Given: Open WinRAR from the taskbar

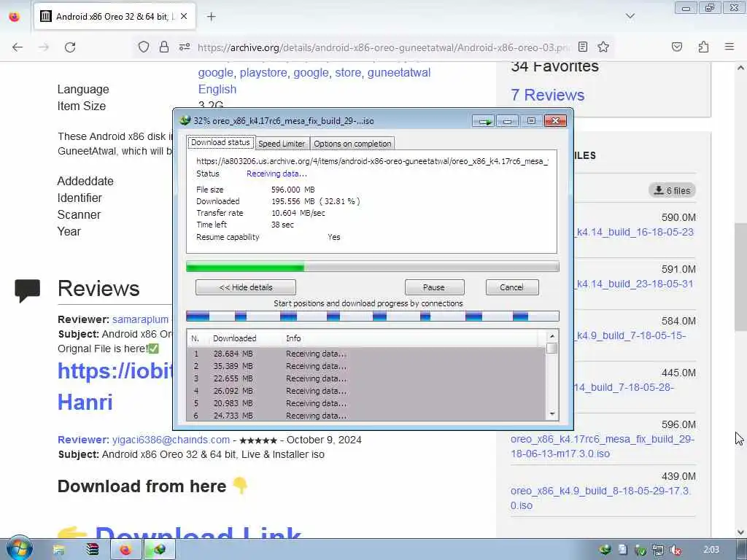Looking at the screenshot, I should coord(92,550).
